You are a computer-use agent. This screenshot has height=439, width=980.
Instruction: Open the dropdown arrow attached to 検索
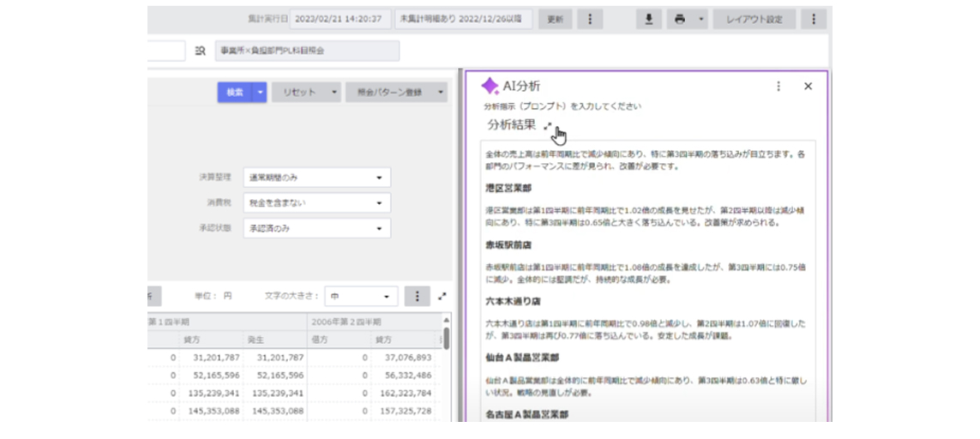260,93
